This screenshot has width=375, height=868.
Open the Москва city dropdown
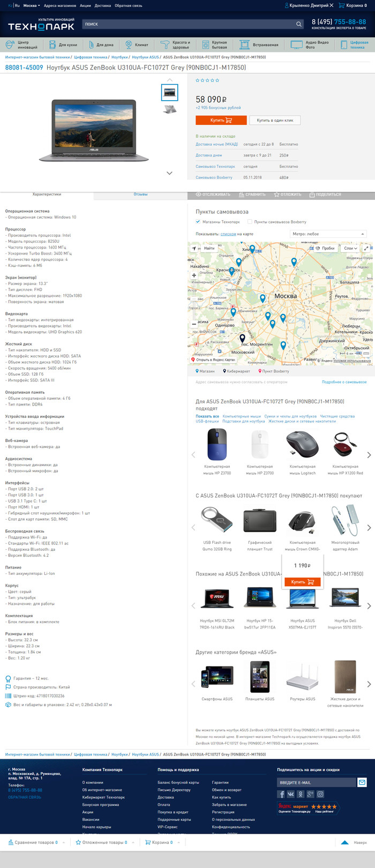pyautogui.click(x=32, y=5)
